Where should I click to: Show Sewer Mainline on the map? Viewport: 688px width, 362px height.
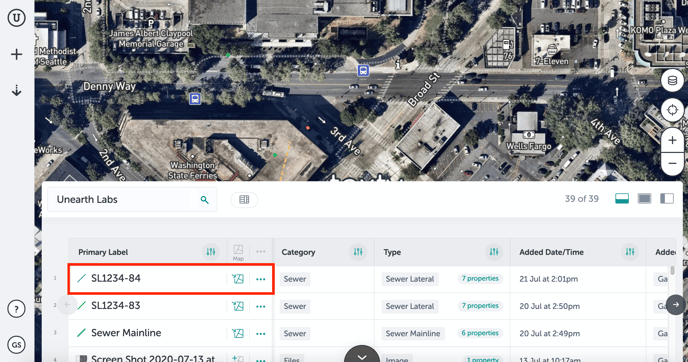(x=238, y=333)
